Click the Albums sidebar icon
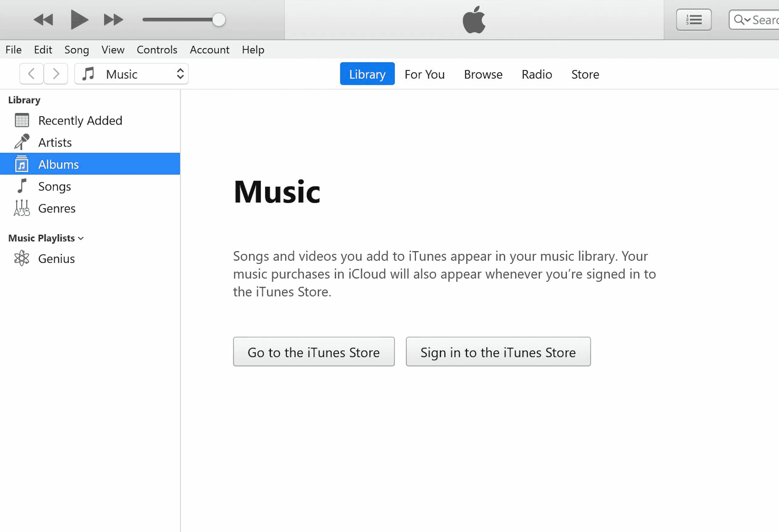 (21, 164)
